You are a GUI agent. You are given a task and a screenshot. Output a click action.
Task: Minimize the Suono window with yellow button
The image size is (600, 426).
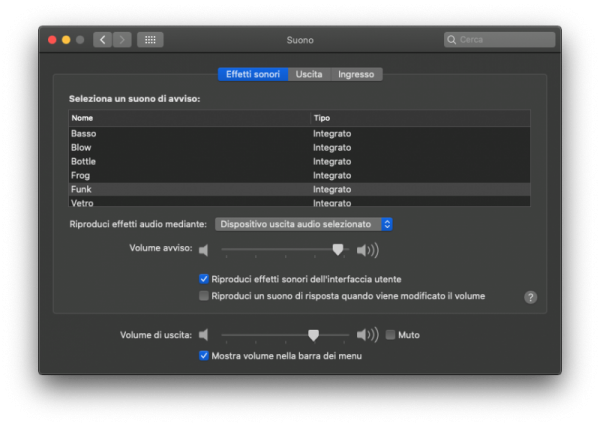coord(66,40)
